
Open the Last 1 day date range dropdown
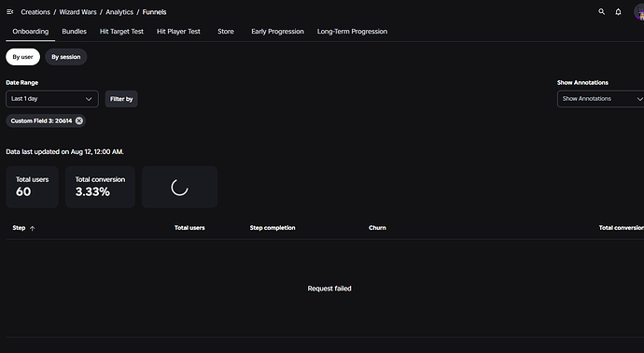pos(52,99)
